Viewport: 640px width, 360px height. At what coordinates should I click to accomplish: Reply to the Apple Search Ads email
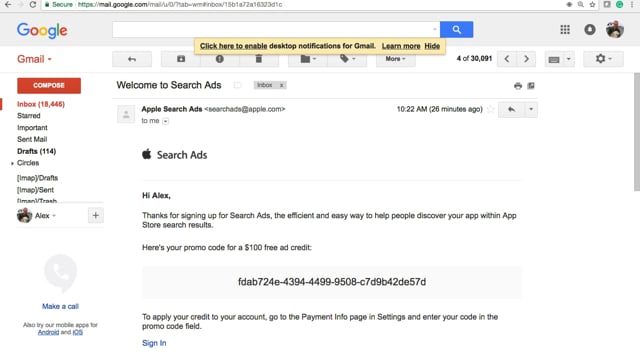(x=511, y=109)
